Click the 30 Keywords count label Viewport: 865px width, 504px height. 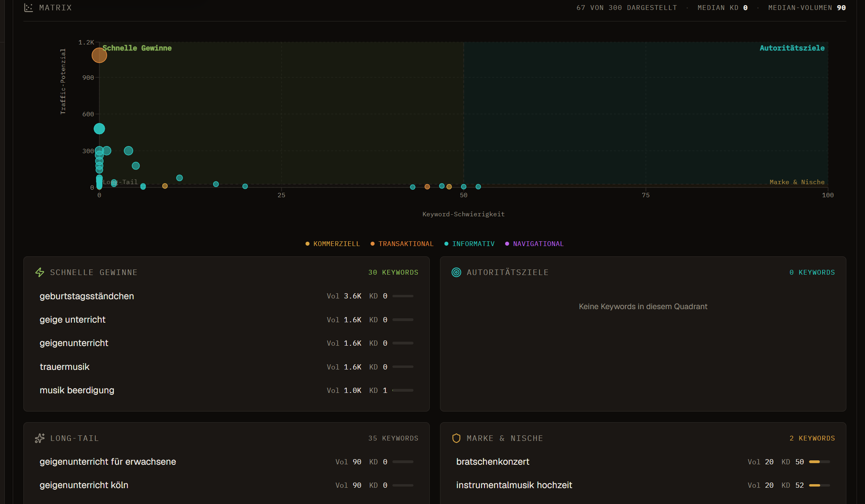point(393,272)
